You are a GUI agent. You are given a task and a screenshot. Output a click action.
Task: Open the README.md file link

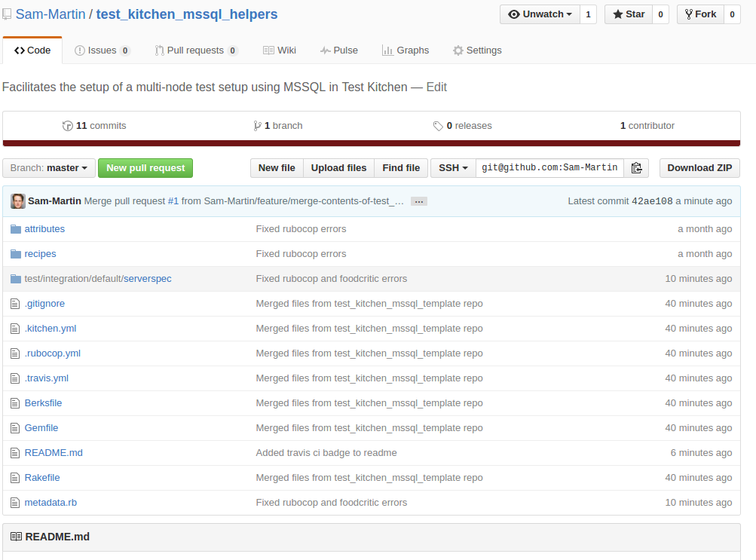click(x=54, y=453)
